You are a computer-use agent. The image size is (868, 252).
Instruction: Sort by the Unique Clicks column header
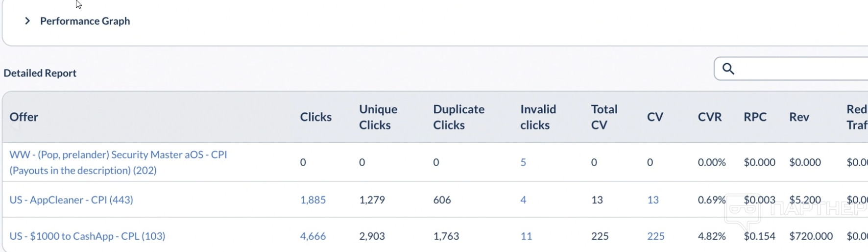coord(378,117)
